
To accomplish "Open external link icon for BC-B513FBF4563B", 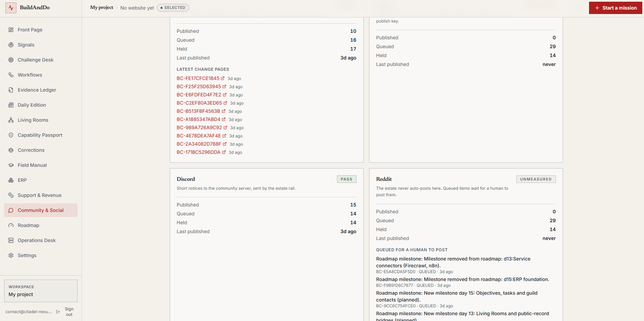I will point(224,111).
